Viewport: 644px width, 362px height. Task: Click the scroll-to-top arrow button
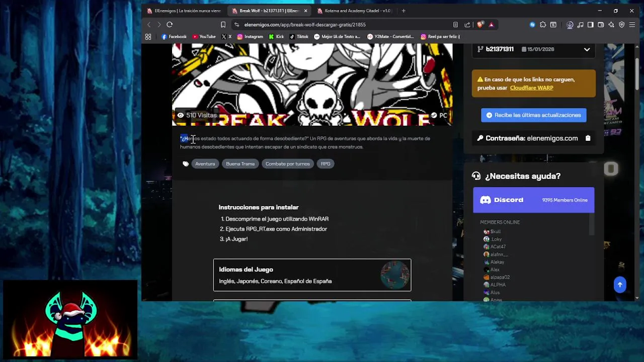620,285
